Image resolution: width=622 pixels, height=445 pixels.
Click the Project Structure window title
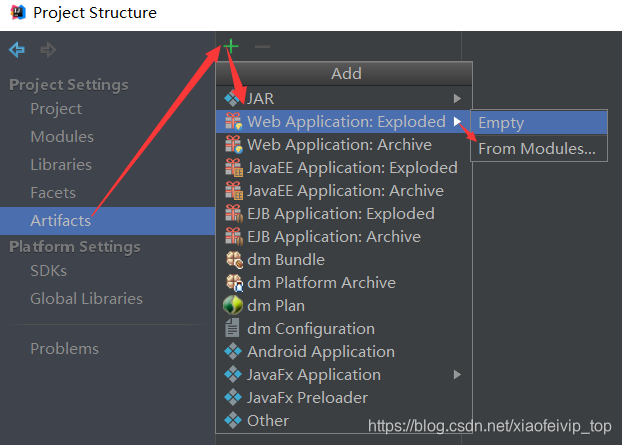click(x=95, y=13)
